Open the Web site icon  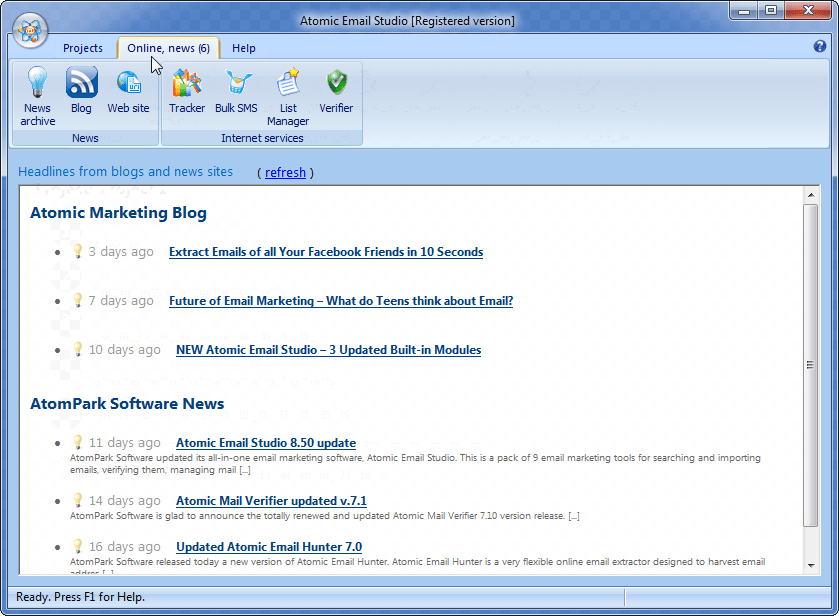(x=128, y=84)
